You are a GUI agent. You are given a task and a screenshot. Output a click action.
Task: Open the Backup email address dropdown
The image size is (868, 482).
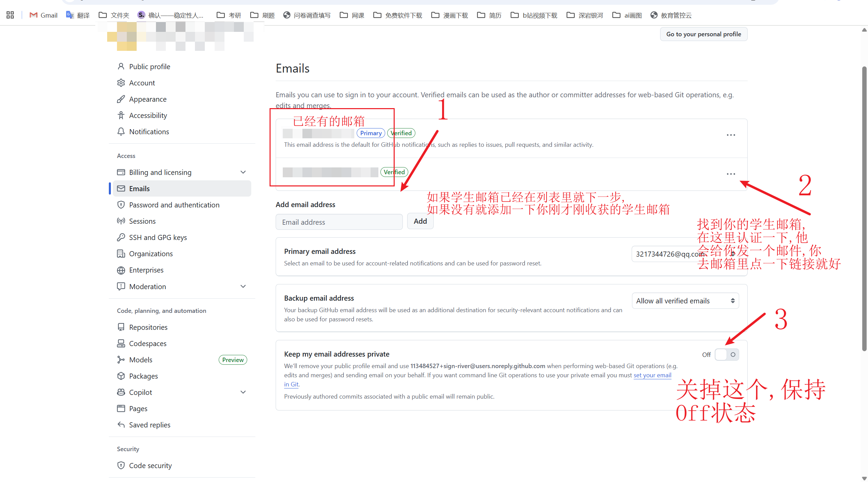coord(685,301)
